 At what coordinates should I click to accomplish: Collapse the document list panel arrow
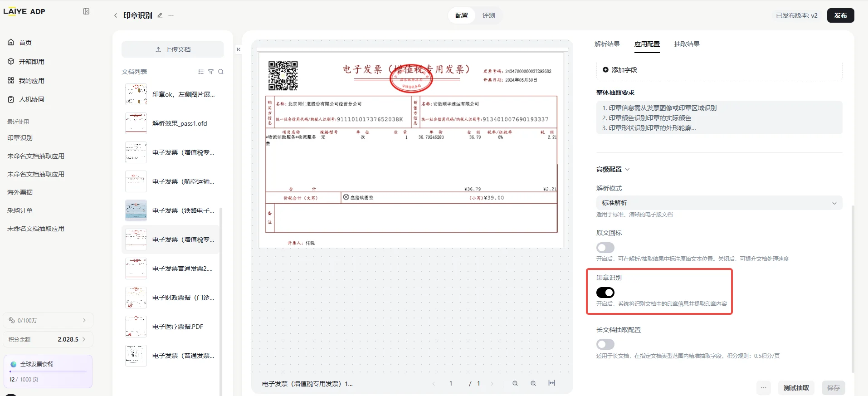239,49
